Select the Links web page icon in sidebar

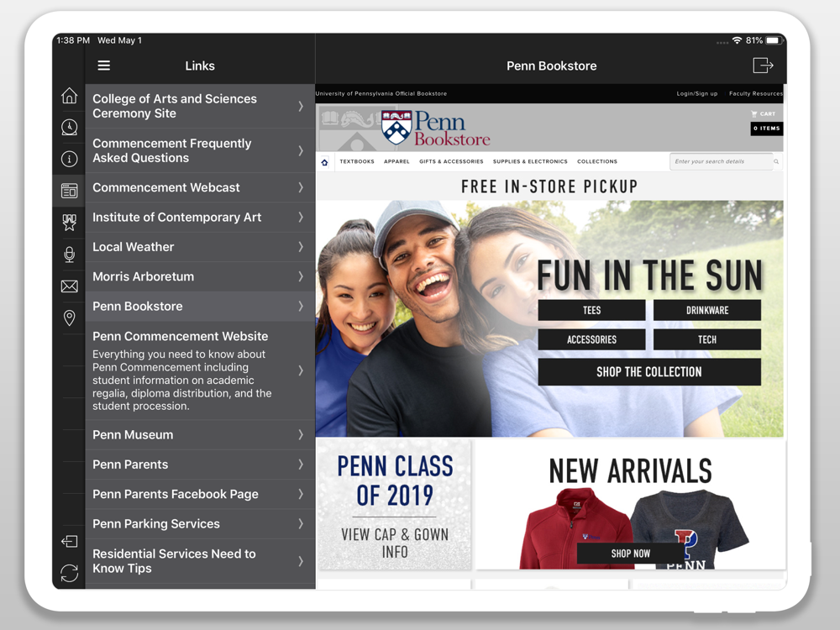pyautogui.click(x=69, y=190)
